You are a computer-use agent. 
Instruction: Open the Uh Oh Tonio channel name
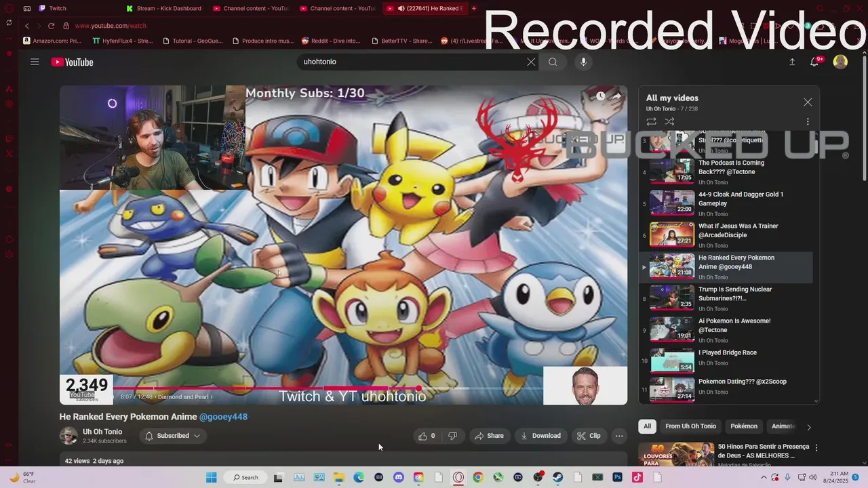[102, 432]
